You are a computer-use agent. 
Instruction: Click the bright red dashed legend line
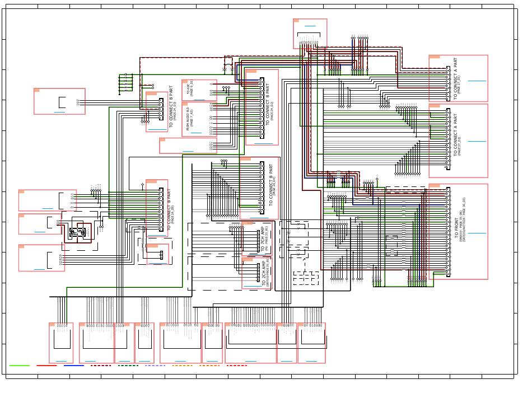tap(236, 366)
